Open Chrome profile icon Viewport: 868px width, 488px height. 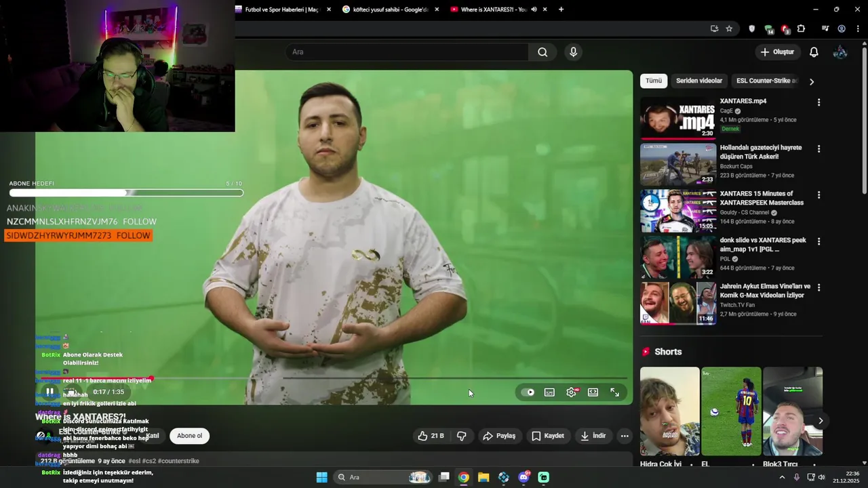pyautogui.click(x=842, y=28)
